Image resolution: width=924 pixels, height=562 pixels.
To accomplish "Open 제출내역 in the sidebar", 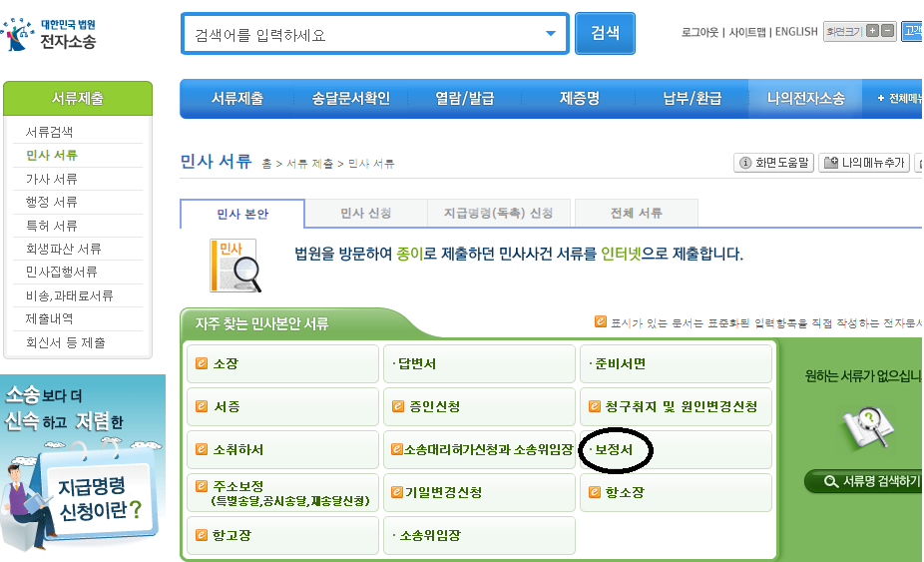I will (x=50, y=318).
